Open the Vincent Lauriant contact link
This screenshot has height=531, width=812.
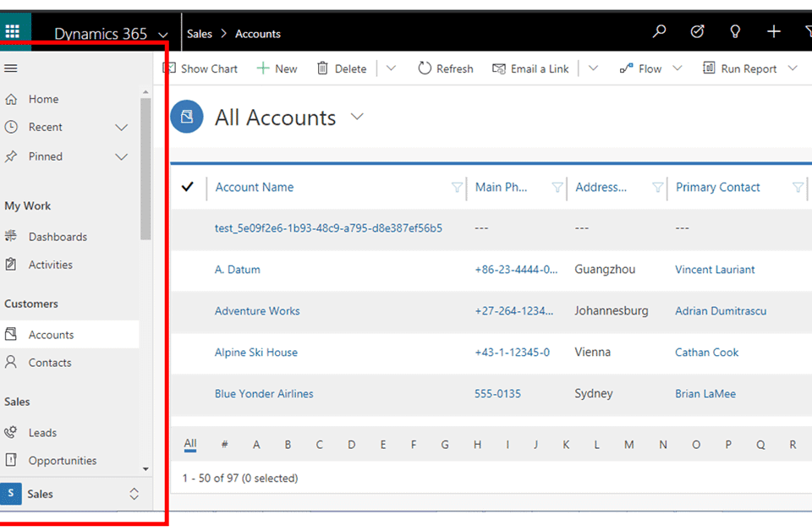pos(715,270)
